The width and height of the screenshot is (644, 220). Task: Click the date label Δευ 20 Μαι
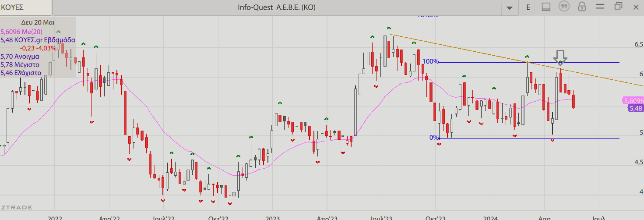pos(38,22)
